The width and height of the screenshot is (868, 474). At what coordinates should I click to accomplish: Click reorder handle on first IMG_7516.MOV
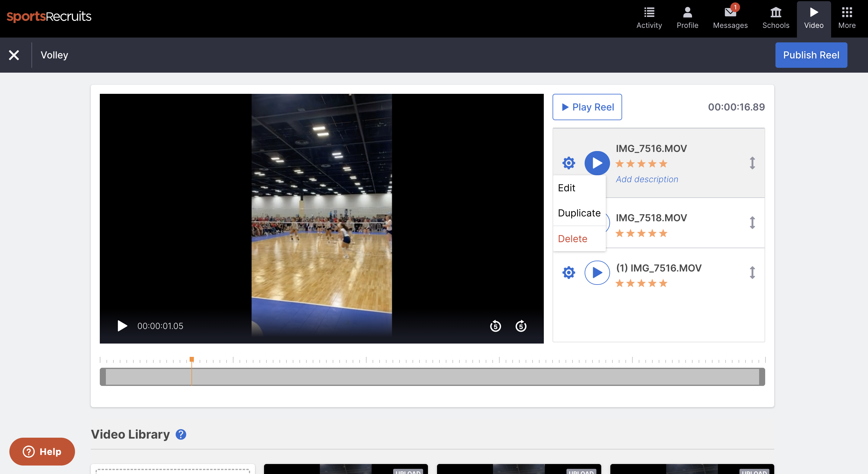(x=752, y=163)
